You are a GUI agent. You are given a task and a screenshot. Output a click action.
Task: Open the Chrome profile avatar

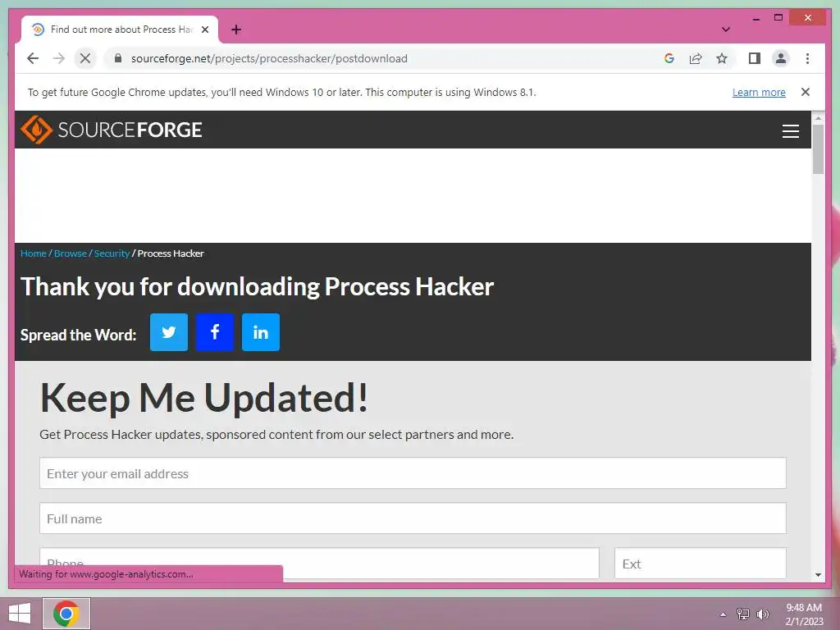[781, 58]
